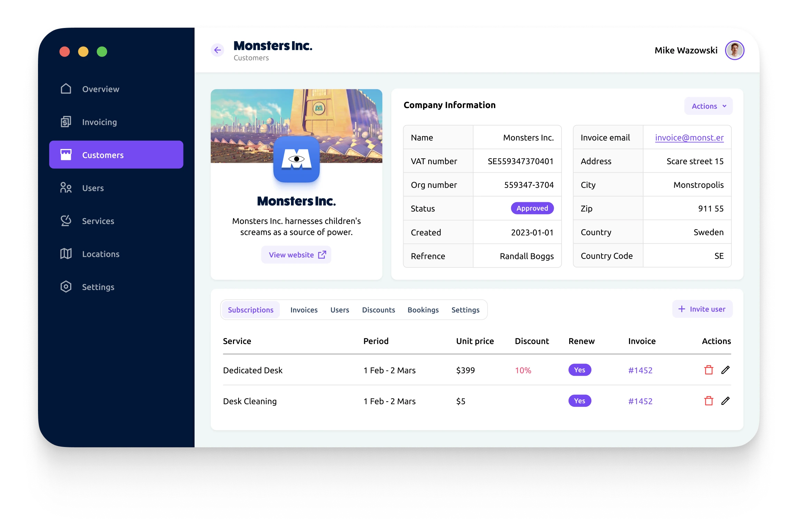The height and width of the screenshot is (532, 797).
Task: Open invoice #1452 for Dedicated Desk
Action: coord(640,370)
